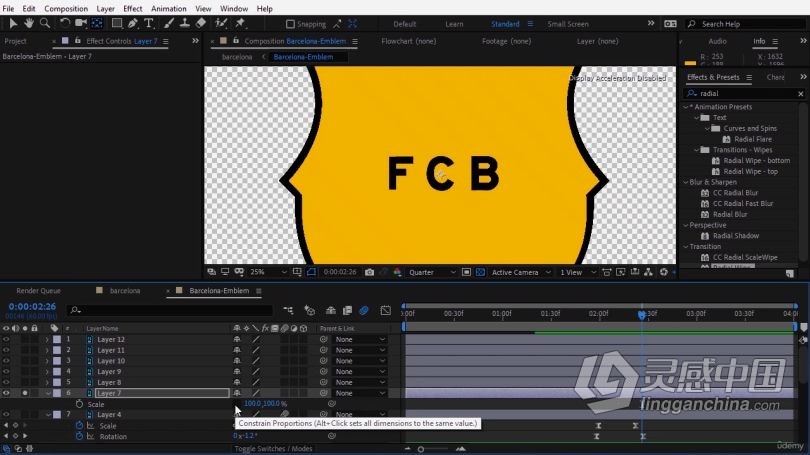Enable the Snapping checkbox
Screen dimensions: 810x455
290,24
